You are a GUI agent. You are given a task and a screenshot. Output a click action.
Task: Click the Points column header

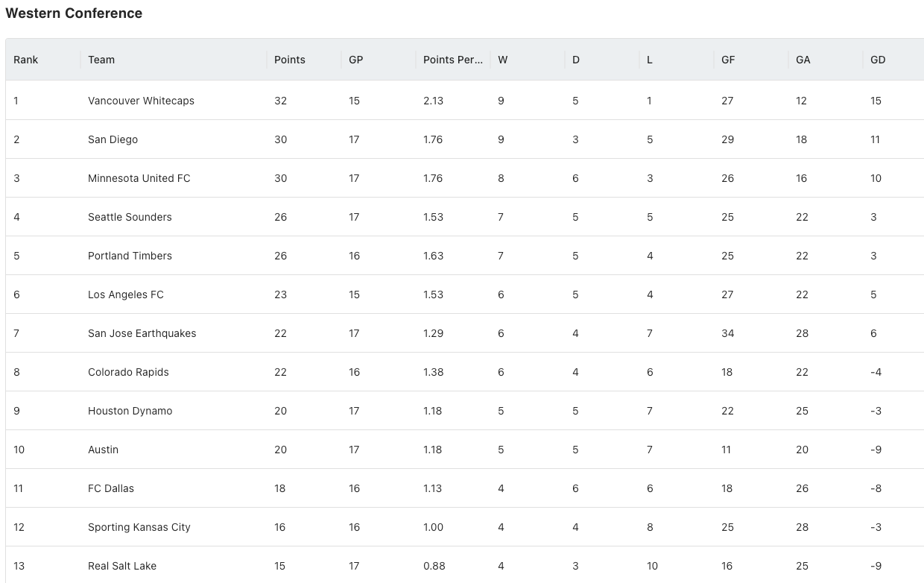point(304,60)
